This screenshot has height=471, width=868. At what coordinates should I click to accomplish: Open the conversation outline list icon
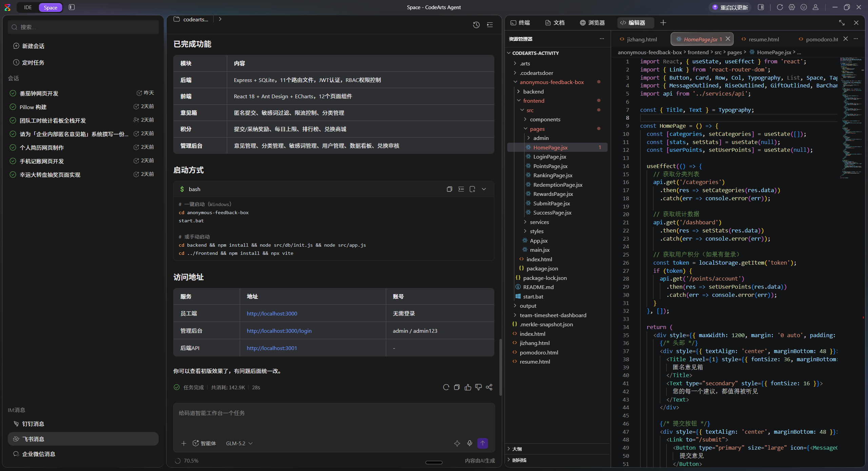490,25
